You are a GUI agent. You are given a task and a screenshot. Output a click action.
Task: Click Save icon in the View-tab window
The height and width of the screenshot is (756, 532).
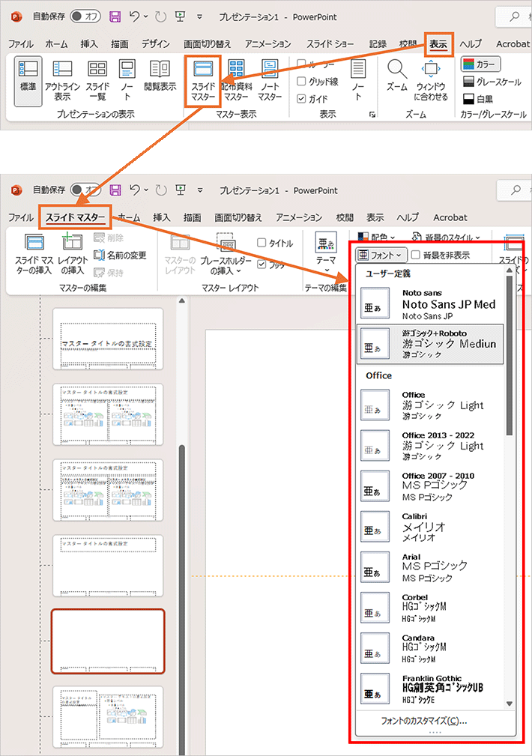115,17
